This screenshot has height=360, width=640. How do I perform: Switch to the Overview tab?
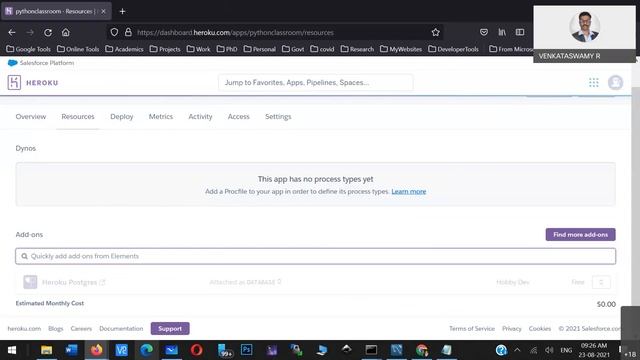coord(31,117)
